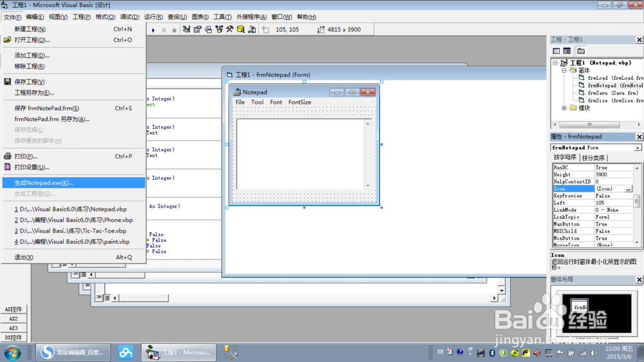Choose 移除工程 from the File menu
The height and width of the screenshot is (362, 644).
(x=73, y=66)
